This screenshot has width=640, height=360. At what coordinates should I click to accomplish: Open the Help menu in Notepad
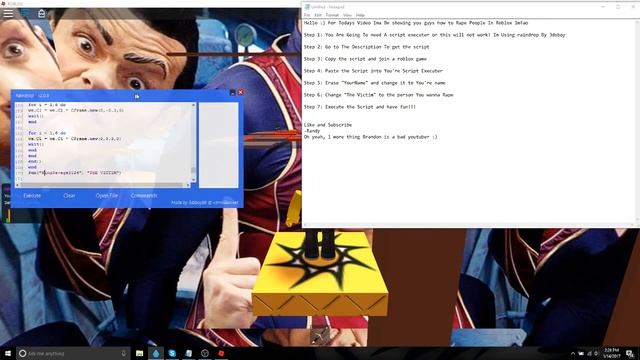point(360,15)
